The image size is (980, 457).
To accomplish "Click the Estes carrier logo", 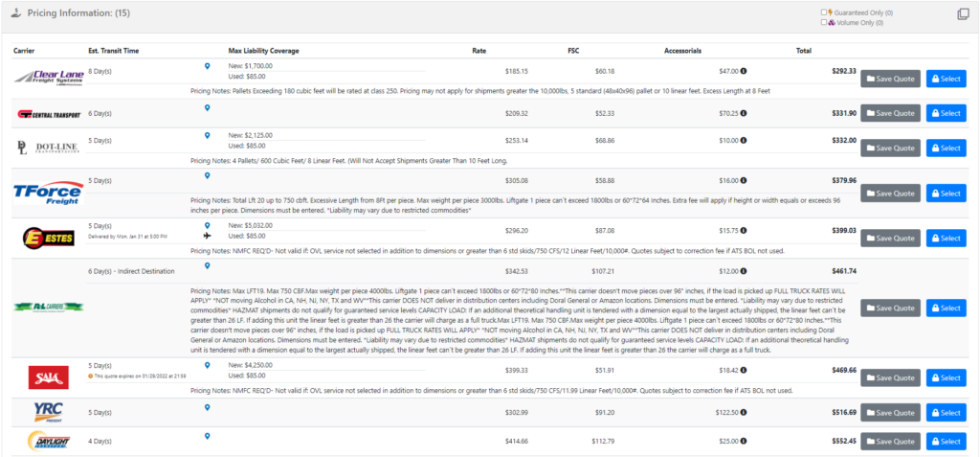I will coord(48,238).
